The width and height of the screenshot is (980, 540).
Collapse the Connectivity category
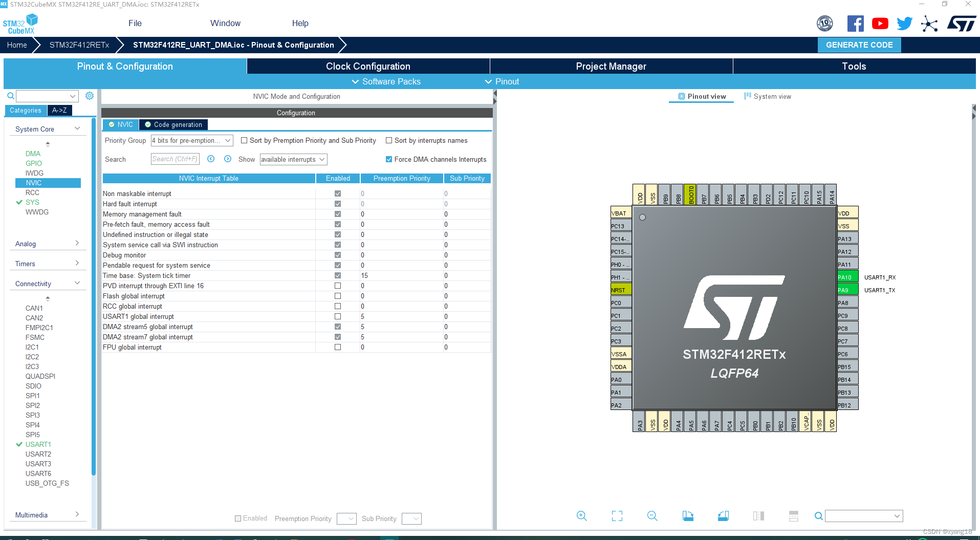click(77, 283)
